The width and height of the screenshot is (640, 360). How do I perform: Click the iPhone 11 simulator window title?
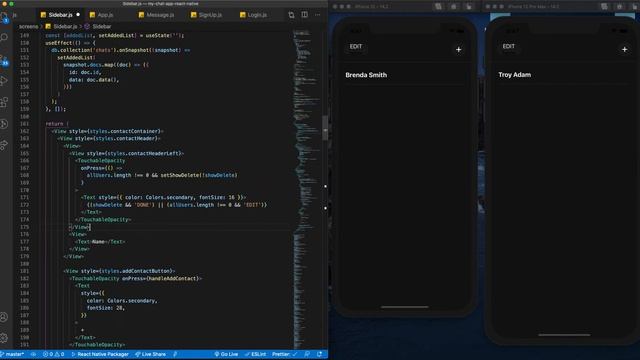[x=371, y=7]
